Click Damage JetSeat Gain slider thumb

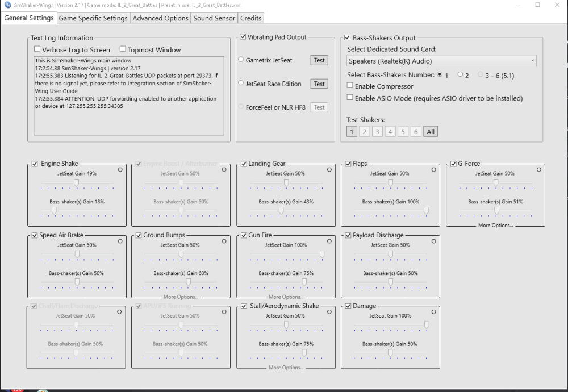(x=427, y=326)
